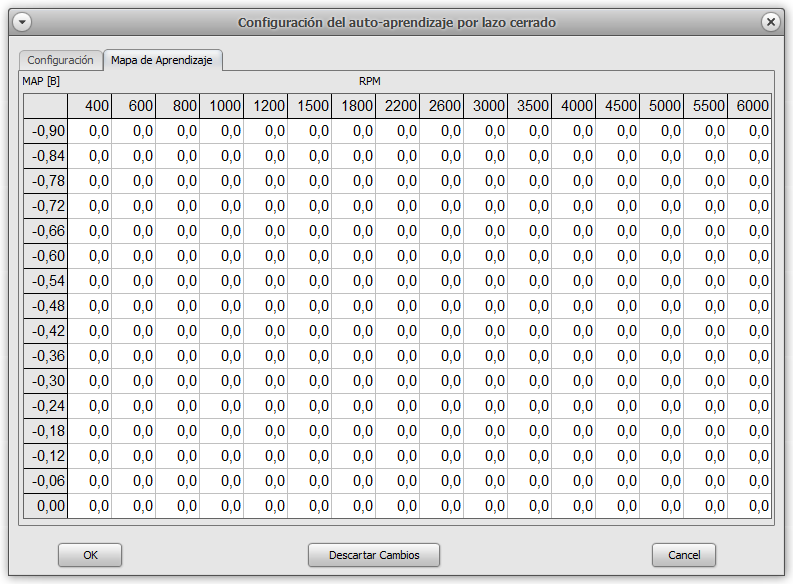
Task: Select the 0,00 MAP row header
Action: tap(46, 506)
